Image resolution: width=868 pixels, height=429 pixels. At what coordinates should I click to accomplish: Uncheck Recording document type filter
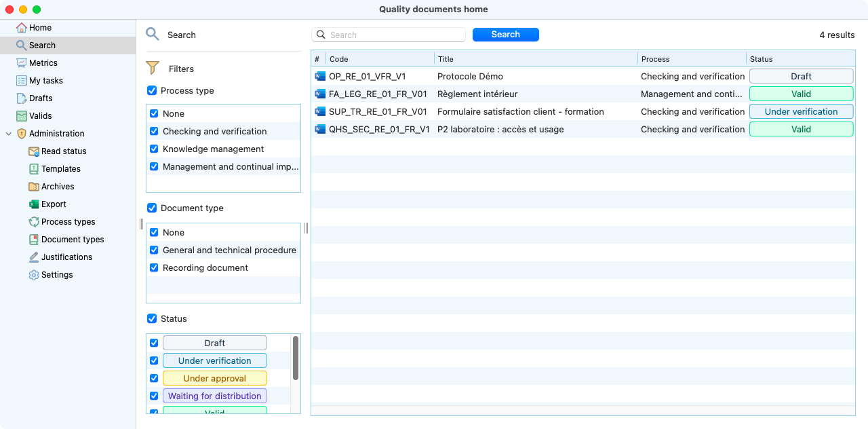click(154, 267)
